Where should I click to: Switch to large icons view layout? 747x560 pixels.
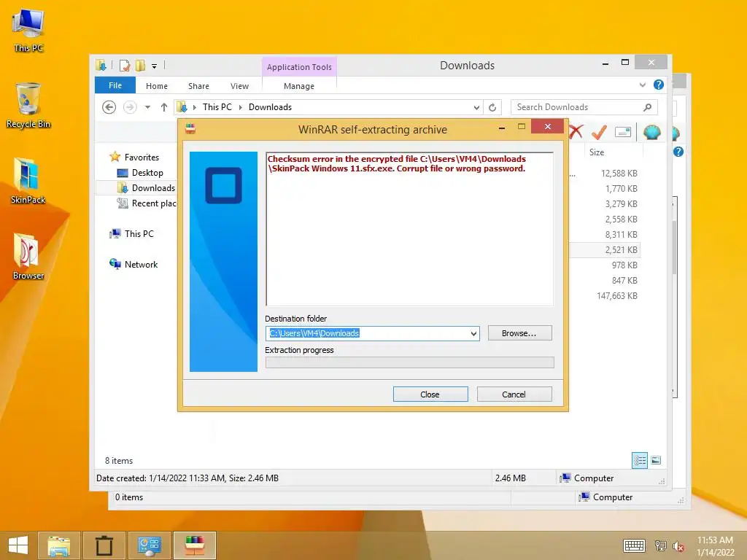pos(656,460)
